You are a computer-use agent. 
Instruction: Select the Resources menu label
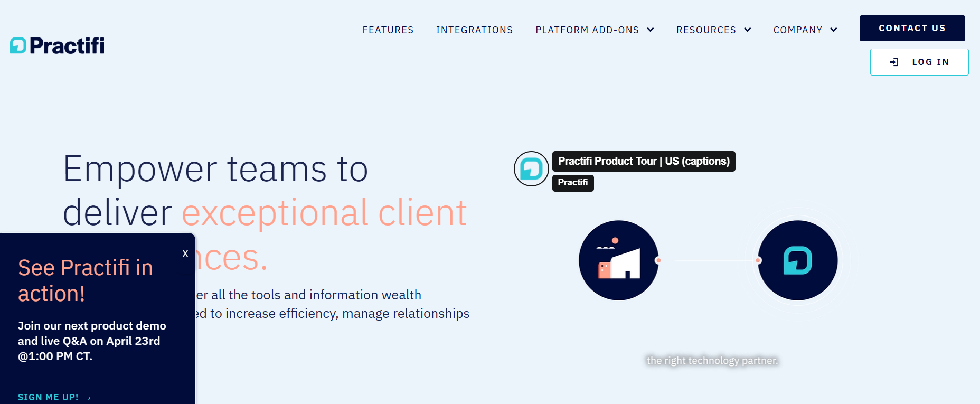[706, 30]
